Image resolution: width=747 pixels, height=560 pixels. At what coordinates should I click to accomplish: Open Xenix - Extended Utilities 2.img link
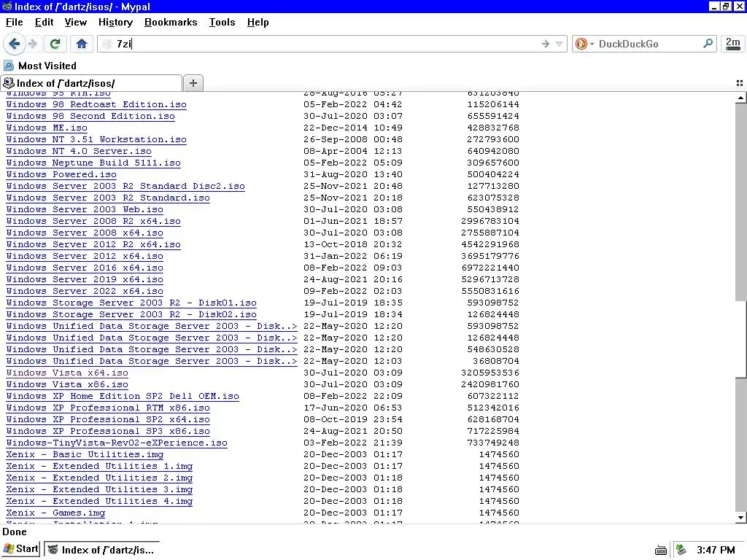(99, 478)
